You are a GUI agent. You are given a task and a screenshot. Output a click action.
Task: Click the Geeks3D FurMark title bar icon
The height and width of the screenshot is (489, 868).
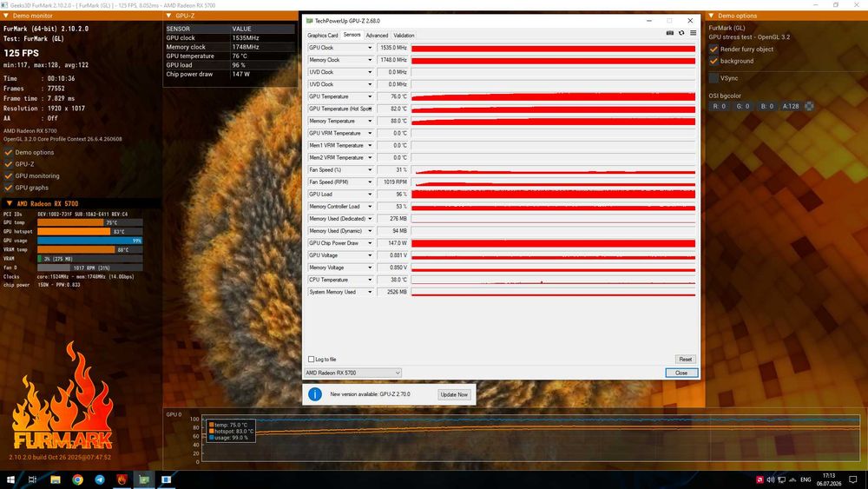(4, 5)
